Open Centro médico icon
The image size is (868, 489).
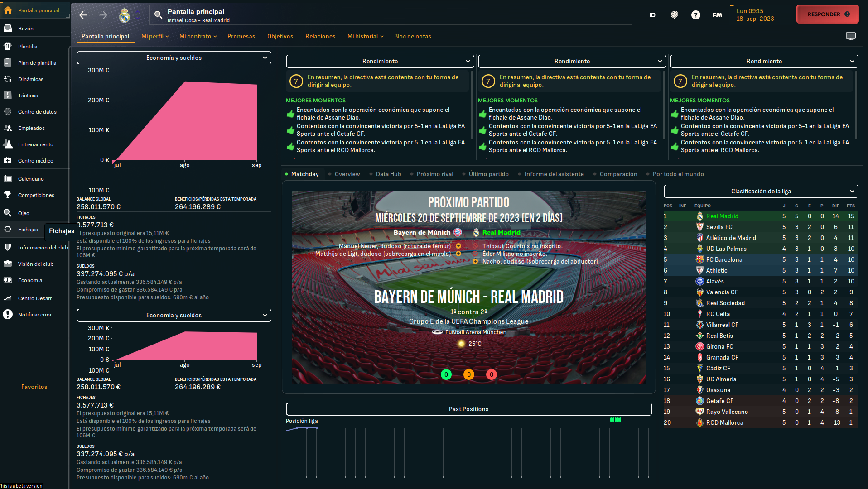click(8, 160)
